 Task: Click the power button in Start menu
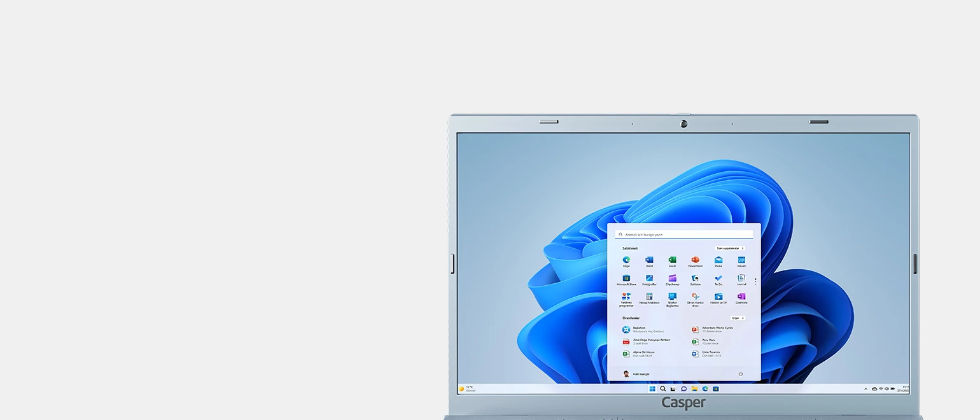click(x=740, y=374)
